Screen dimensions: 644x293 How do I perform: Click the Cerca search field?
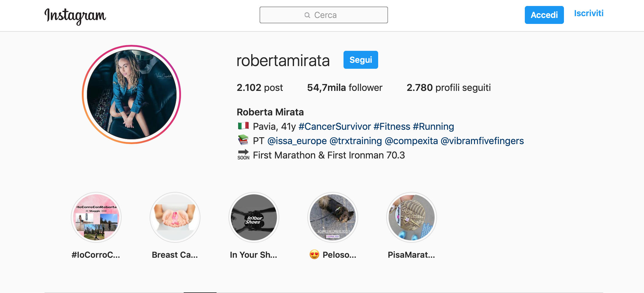[324, 15]
